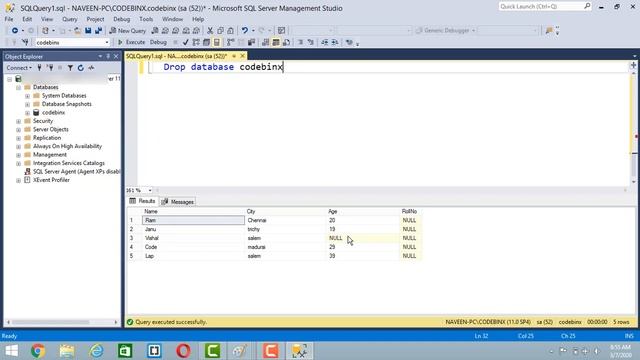The height and width of the screenshot is (360, 640).
Task: Toggle Auto Hide pin on Object Explorer
Action: click(108, 56)
